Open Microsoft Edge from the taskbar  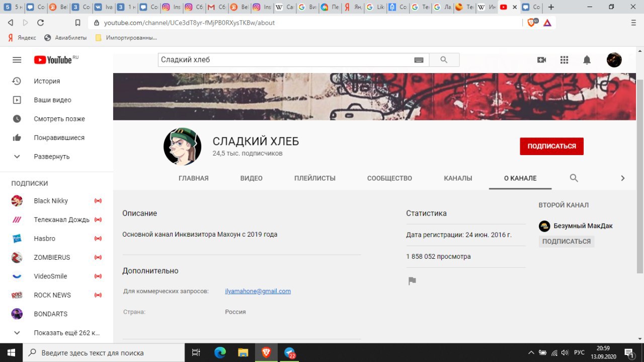click(x=220, y=352)
